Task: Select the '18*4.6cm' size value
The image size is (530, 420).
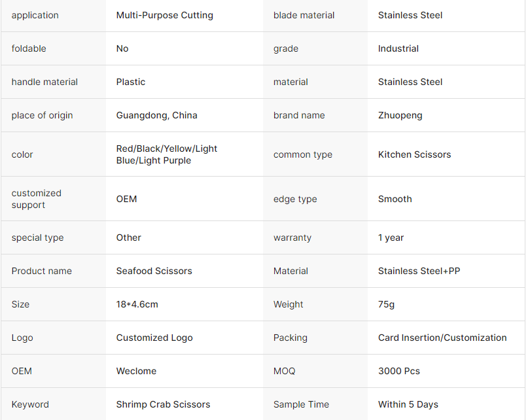Action: pyautogui.click(x=137, y=304)
